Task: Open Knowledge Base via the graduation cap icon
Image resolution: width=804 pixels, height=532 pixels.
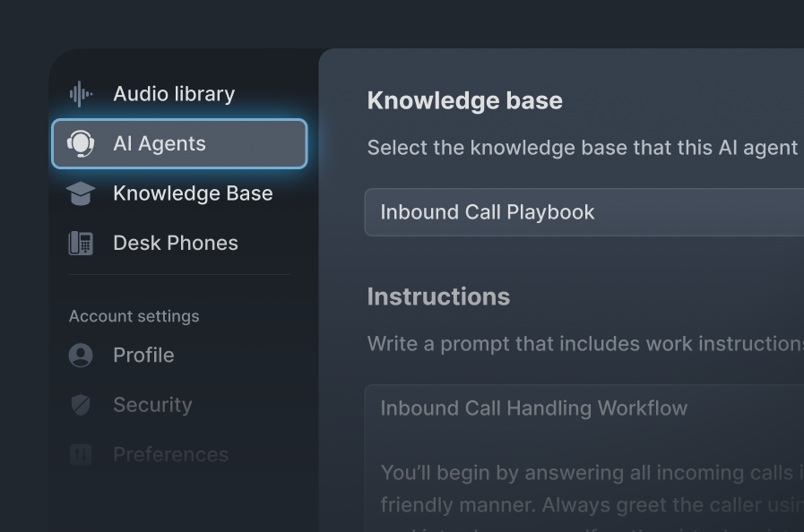Action: coord(82,193)
